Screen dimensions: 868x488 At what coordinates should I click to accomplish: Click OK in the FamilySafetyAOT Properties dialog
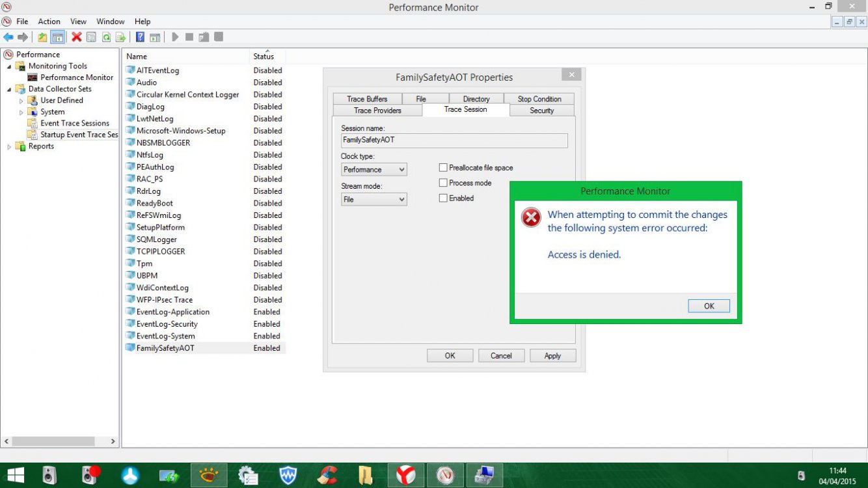tap(450, 356)
